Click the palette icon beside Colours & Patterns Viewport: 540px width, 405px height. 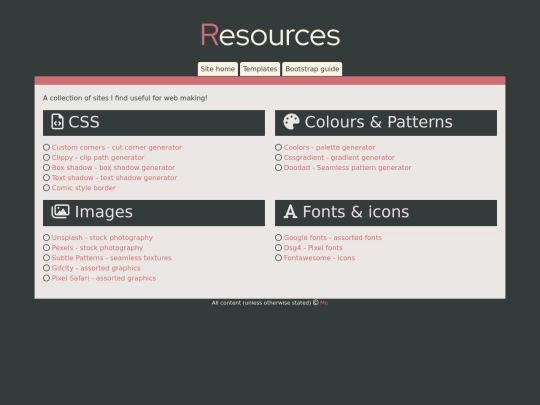pyautogui.click(x=291, y=122)
